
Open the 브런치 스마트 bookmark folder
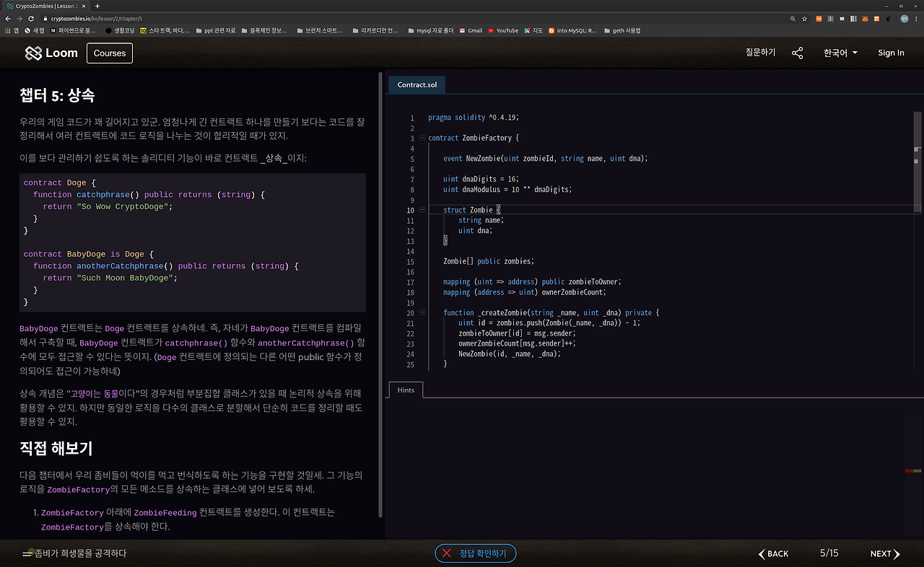(321, 31)
